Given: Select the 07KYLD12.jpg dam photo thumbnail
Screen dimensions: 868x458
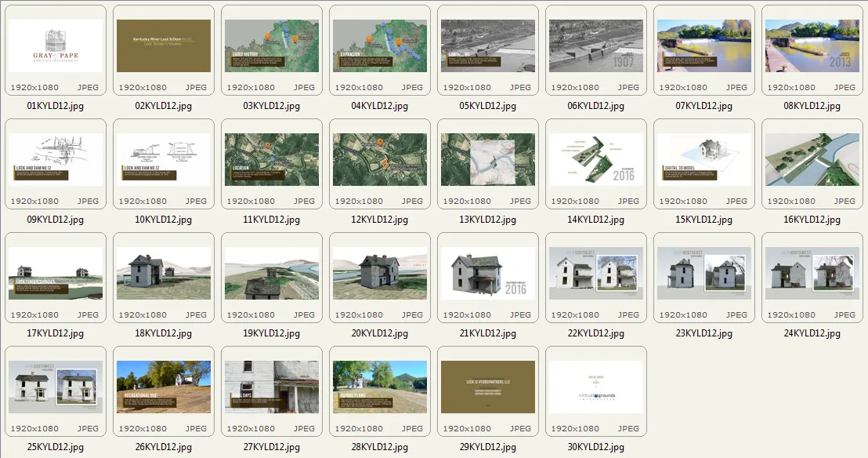Looking at the screenshot, I should click(x=704, y=46).
